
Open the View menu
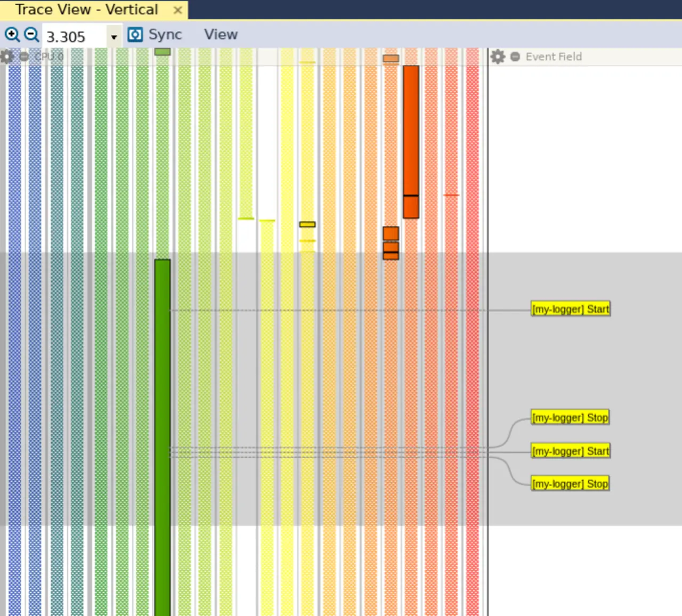(x=221, y=35)
